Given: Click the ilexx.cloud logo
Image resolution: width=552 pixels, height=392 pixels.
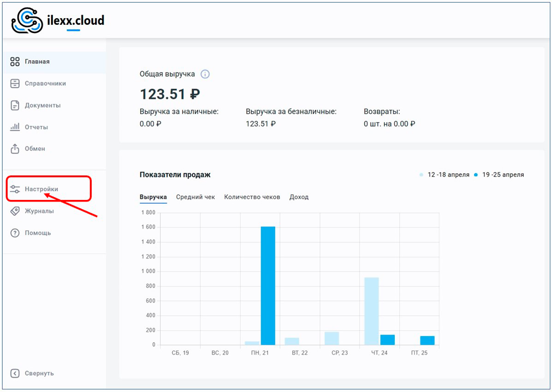Looking at the screenshot, I should 58,21.
